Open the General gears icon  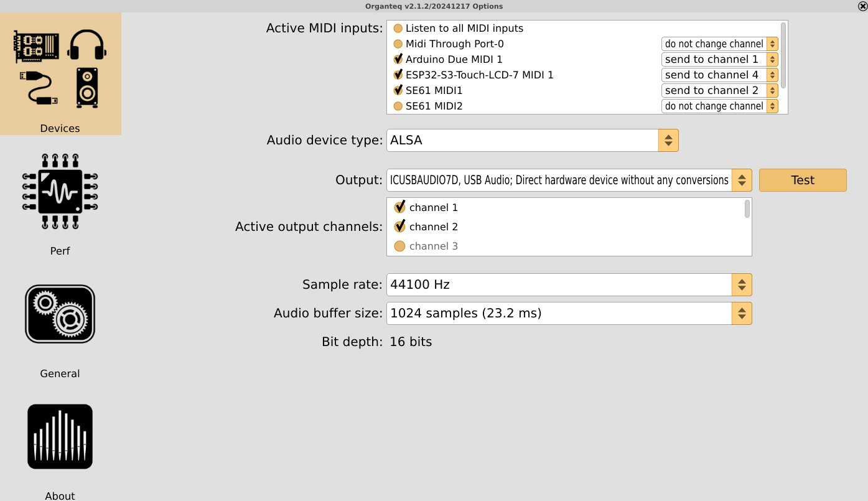60,314
